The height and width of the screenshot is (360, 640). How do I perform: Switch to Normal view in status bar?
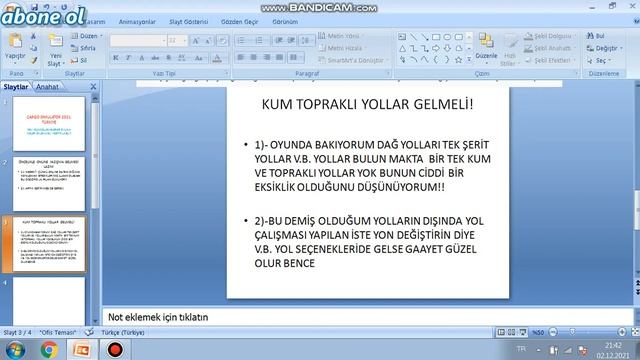click(x=501, y=332)
